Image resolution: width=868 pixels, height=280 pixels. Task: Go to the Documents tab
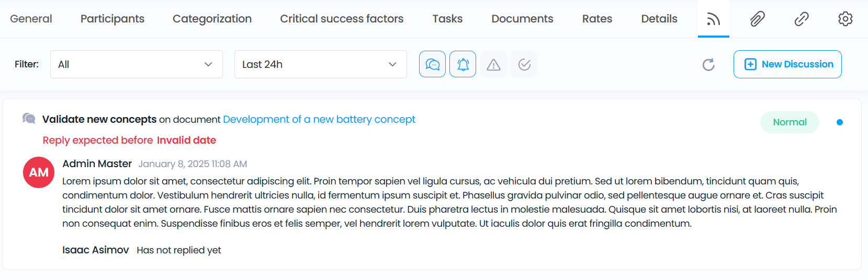coord(522,19)
